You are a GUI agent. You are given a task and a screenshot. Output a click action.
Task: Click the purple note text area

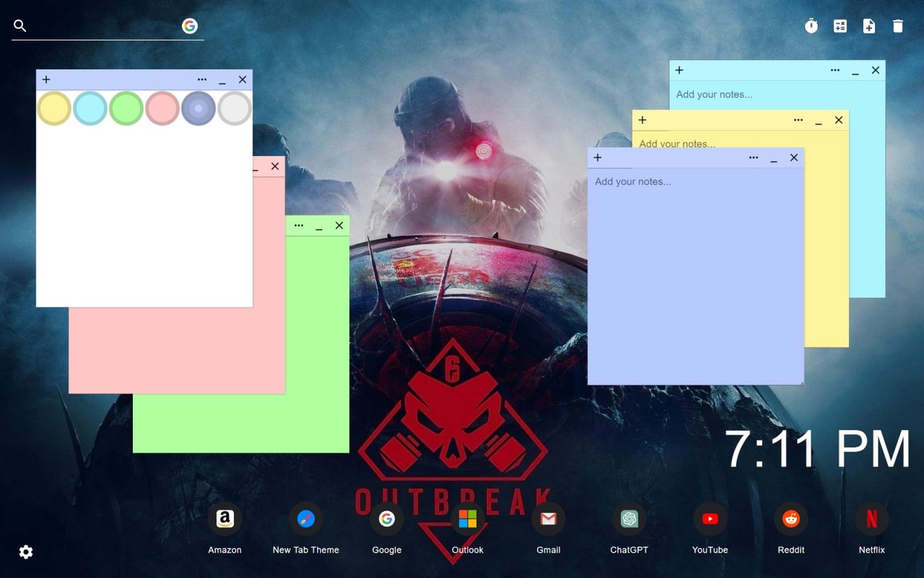point(696,277)
